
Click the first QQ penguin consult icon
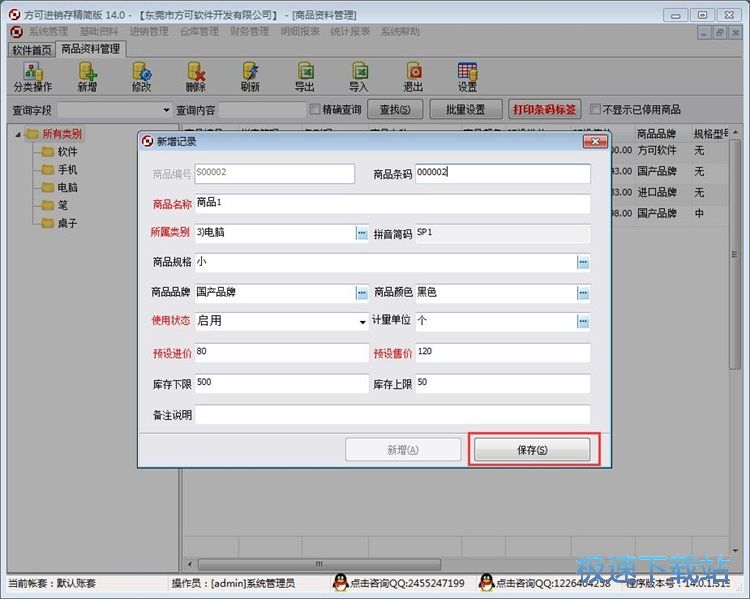click(341, 582)
